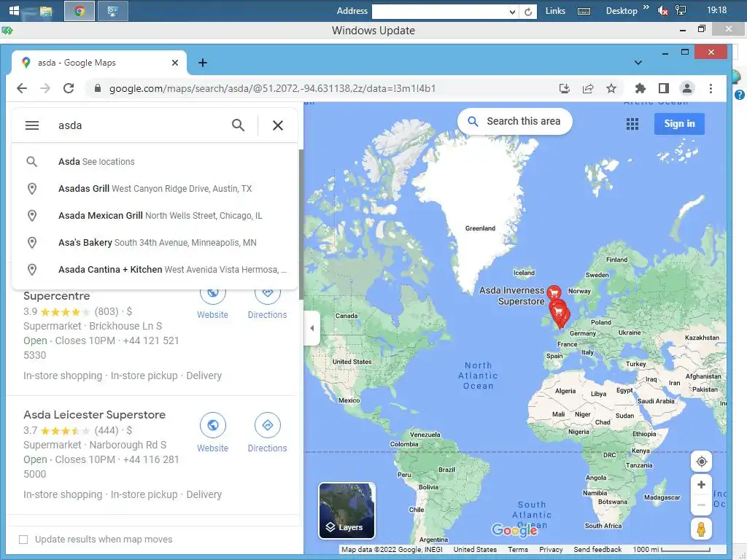Click into the asda search box

click(141, 125)
